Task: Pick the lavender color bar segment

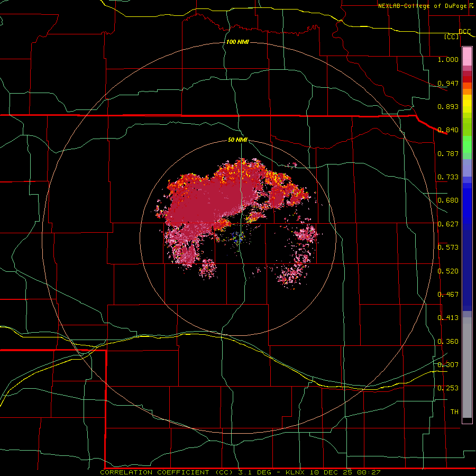Action: point(467,168)
